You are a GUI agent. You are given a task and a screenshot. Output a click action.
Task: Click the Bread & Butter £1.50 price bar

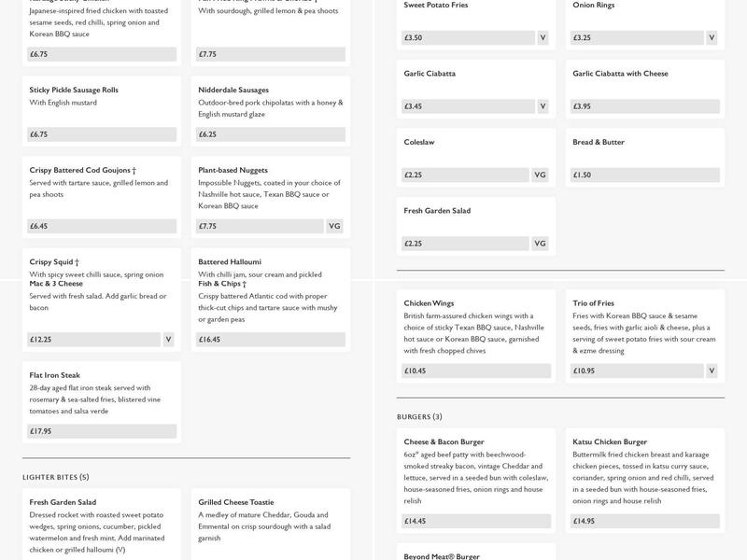pos(644,175)
